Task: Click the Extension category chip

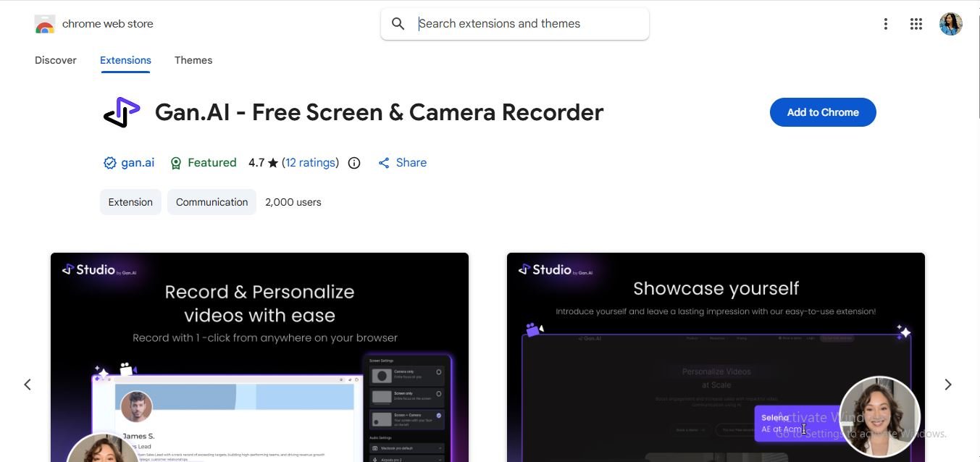Action: point(130,202)
